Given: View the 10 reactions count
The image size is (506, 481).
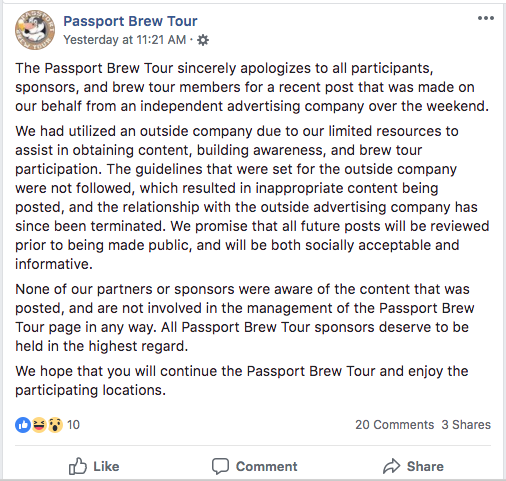Looking at the screenshot, I should click(x=73, y=425).
